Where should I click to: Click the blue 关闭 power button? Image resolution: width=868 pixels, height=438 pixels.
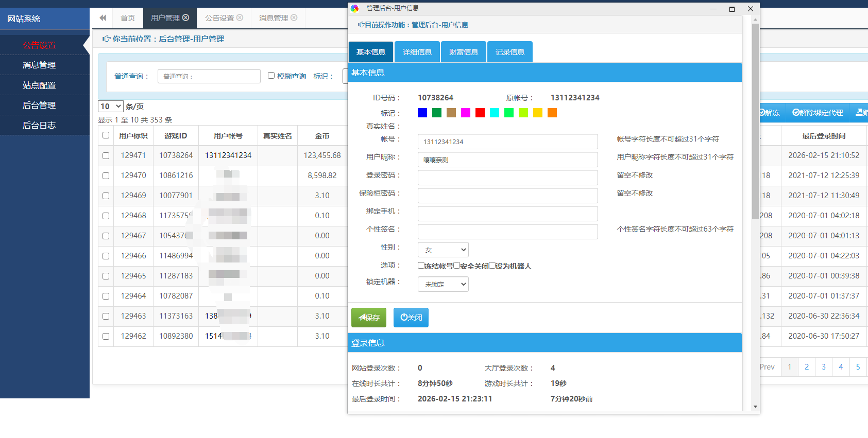tap(411, 318)
